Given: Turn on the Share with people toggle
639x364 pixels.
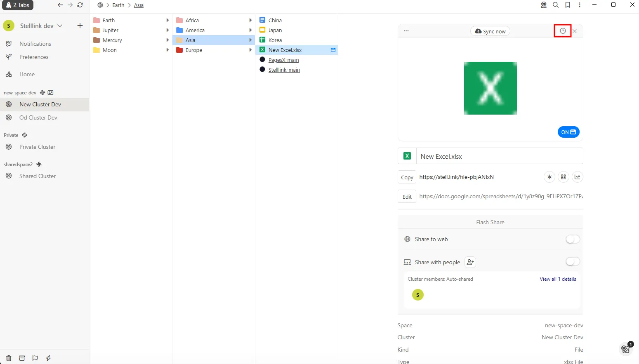Looking at the screenshot, I should tap(573, 261).
